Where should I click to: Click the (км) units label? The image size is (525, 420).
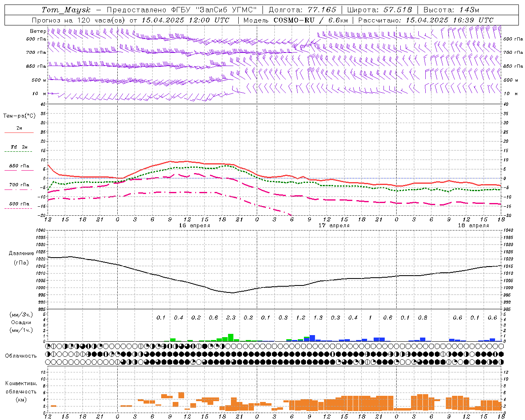tap(21, 399)
